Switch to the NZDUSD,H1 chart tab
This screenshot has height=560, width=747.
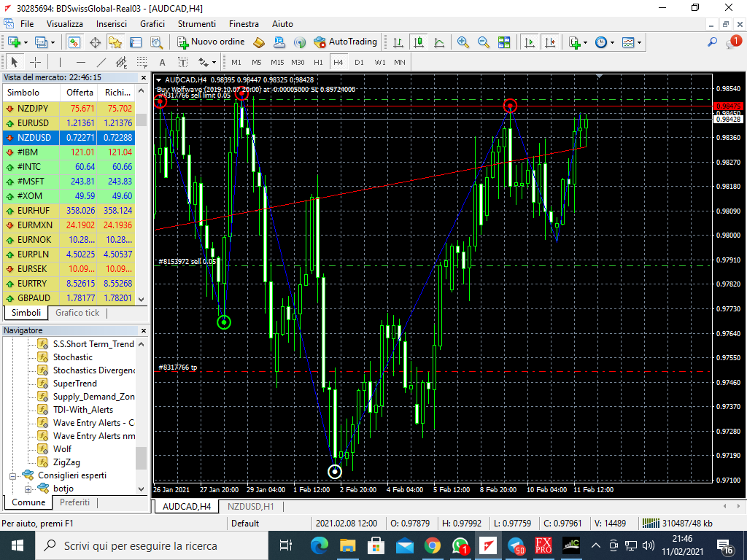[251, 506]
